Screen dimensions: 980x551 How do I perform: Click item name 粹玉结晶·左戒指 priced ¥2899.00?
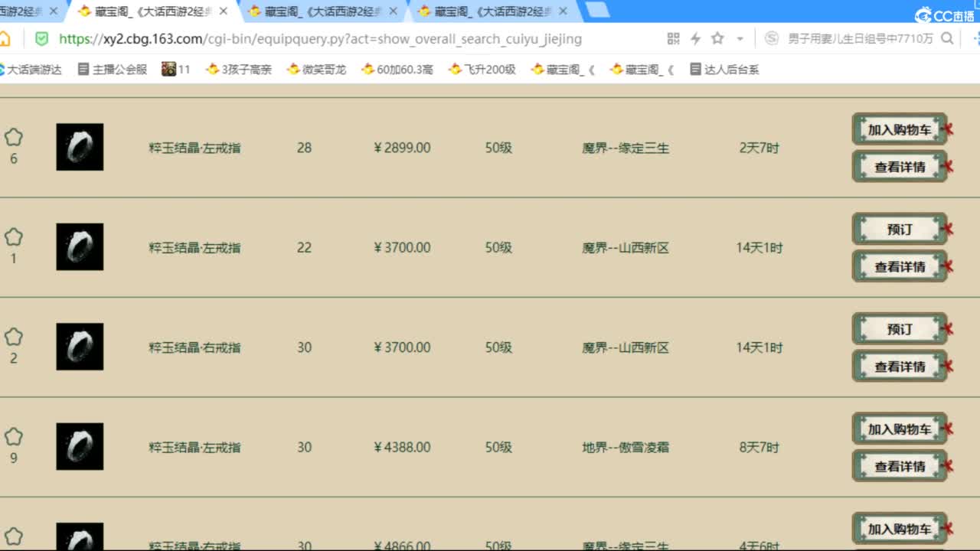[x=194, y=148]
